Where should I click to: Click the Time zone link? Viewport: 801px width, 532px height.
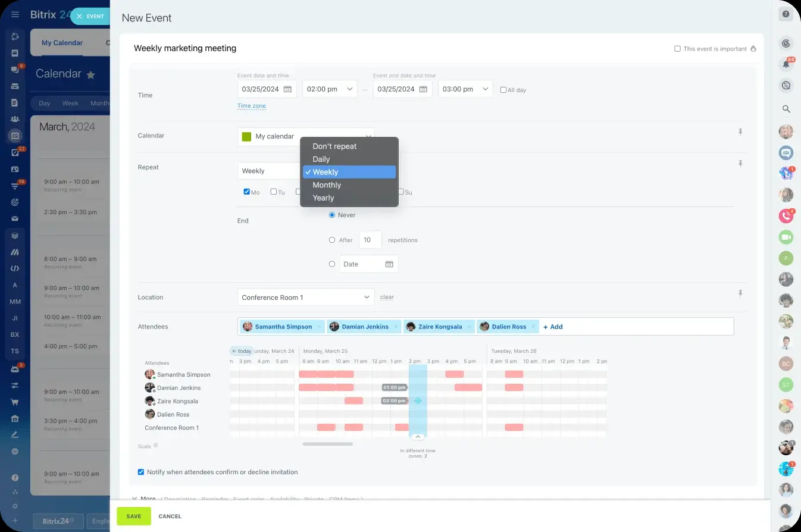pyautogui.click(x=251, y=105)
